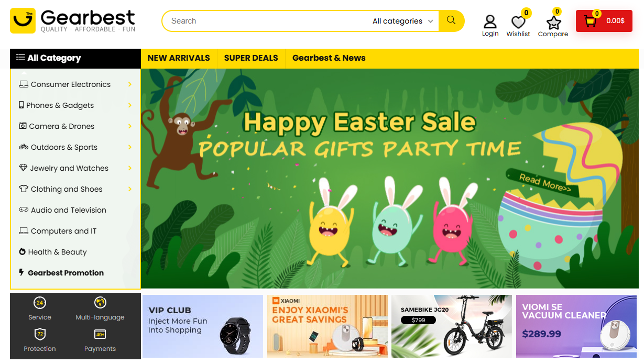Open the NEW ARRIVALS menu item

pos(179,58)
